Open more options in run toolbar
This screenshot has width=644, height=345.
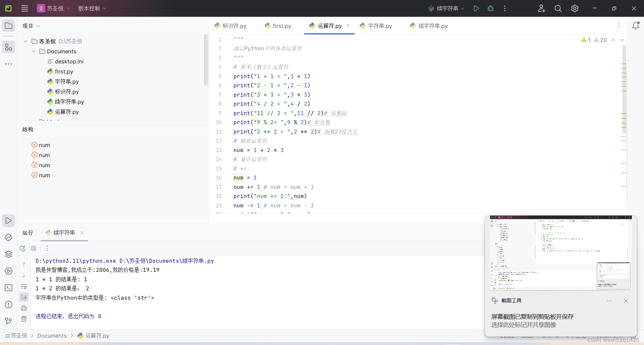click(x=47, y=248)
